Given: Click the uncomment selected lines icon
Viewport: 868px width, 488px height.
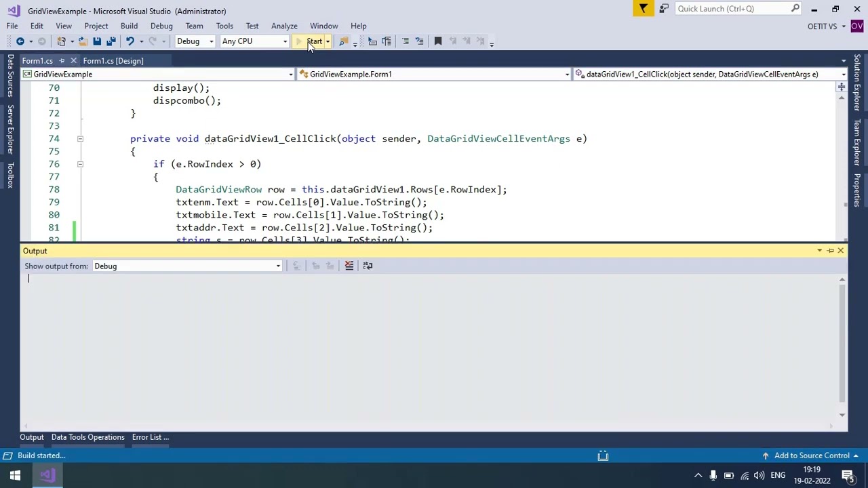Looking at the screenshot, I should (419, 41).
